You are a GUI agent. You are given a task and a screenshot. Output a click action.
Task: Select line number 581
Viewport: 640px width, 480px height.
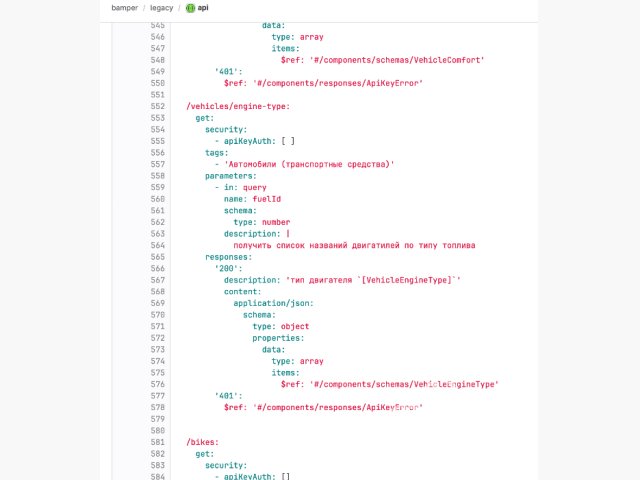tap(158, 442)
